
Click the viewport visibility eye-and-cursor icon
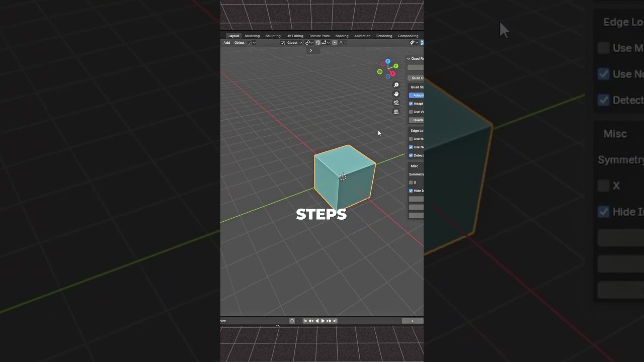[413, 43]
